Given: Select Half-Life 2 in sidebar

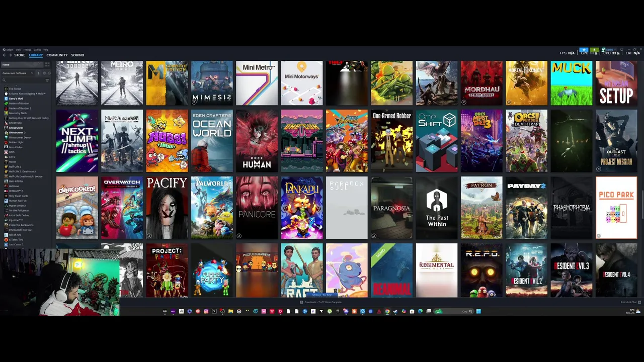Looking at the screenshot, I should click(15, 166).
